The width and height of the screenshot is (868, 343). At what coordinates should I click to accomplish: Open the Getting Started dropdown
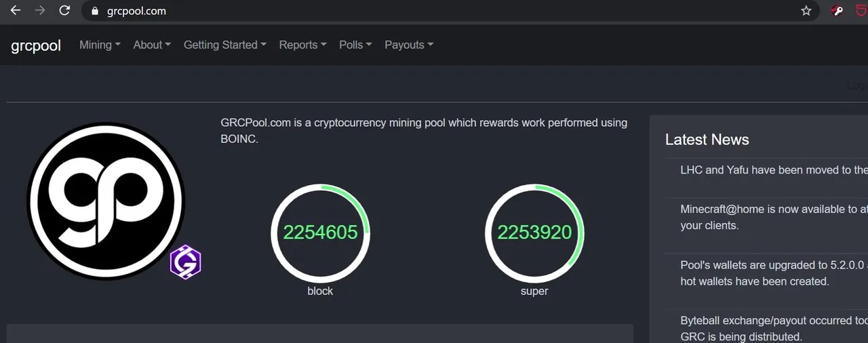coord(225,45)
